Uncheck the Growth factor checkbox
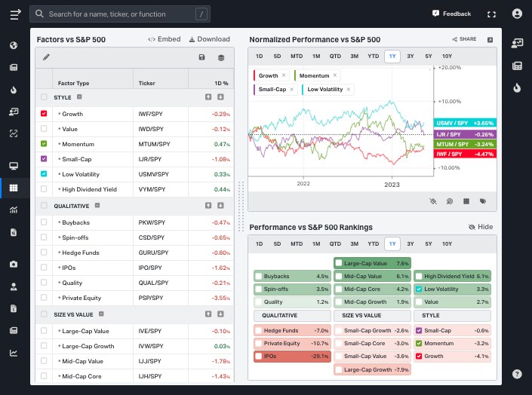532x395 pixels. click(x=44, y=114)
